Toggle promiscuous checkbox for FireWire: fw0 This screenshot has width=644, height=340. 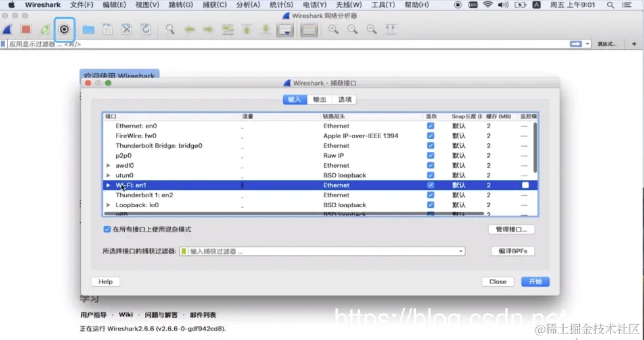pyautogui.click(x=430, y=135)
